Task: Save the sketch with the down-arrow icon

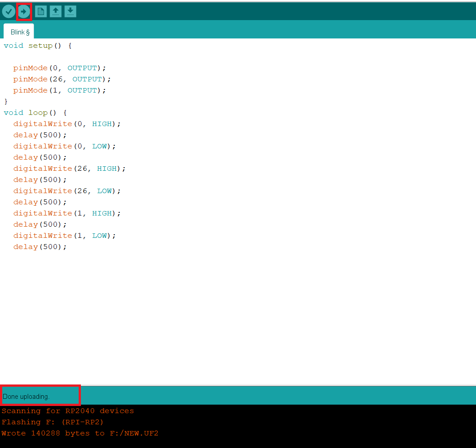Action: click(70, 12)
